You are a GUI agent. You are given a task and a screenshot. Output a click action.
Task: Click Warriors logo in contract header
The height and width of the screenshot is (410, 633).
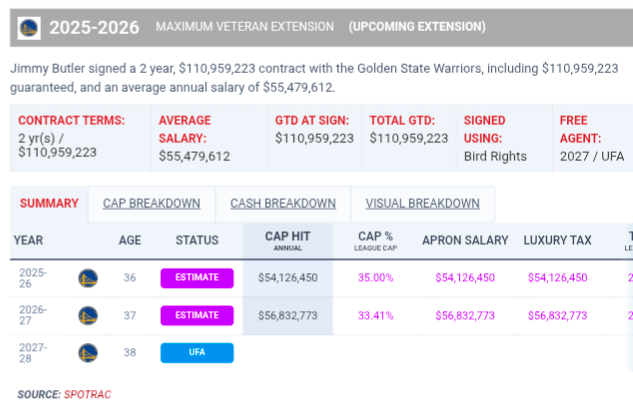(x=29, y=26)
